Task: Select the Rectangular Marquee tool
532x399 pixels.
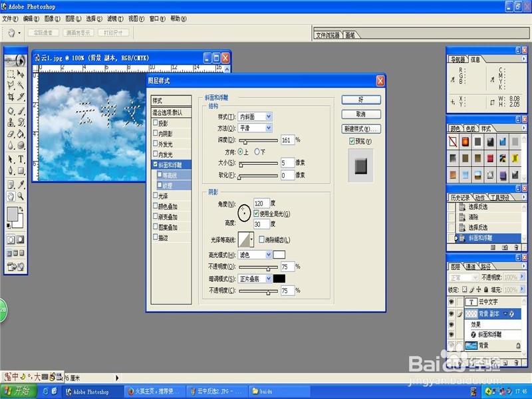Action: (11, 74)
